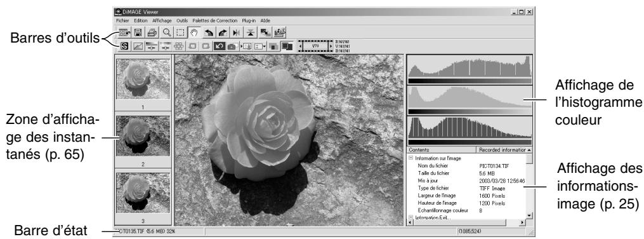Screen dimensions: 644x239
Task: Flip the image vertically
Action: 251,32
